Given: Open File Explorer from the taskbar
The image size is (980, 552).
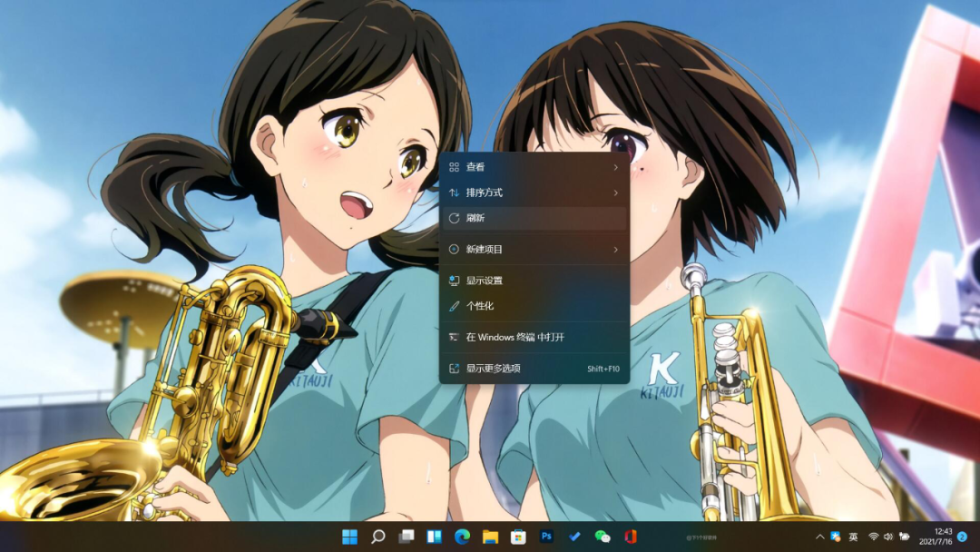Looking at the screenshot, I should 490,537.
